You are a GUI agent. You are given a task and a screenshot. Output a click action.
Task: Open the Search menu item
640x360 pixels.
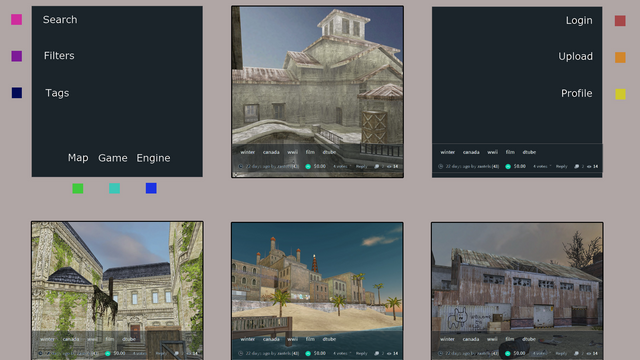[x=60, y=20]
